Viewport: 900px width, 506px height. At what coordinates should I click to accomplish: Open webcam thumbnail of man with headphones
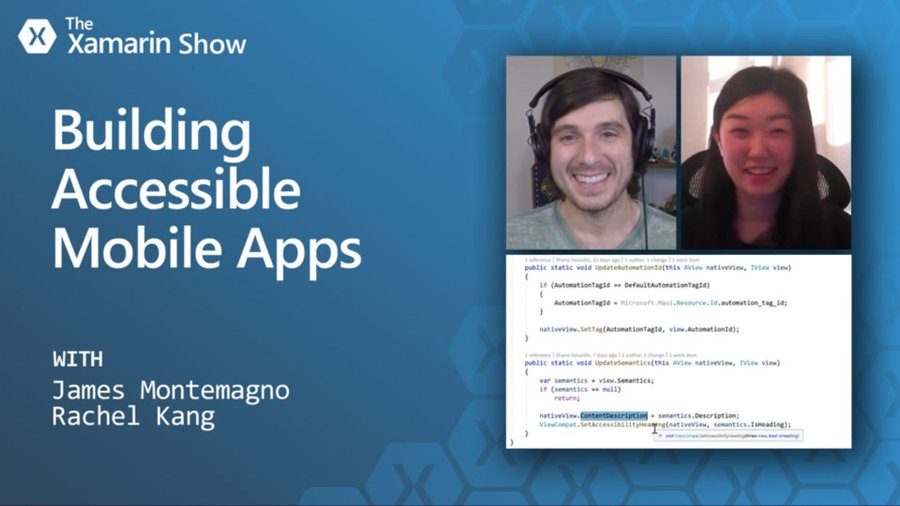(x=591, y=153)
